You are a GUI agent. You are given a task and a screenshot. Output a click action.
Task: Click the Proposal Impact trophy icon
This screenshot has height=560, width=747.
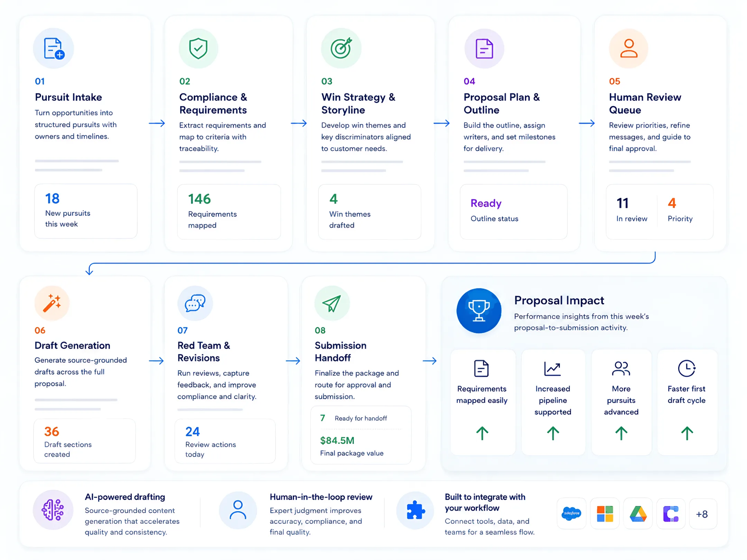(x=479, y=310)
